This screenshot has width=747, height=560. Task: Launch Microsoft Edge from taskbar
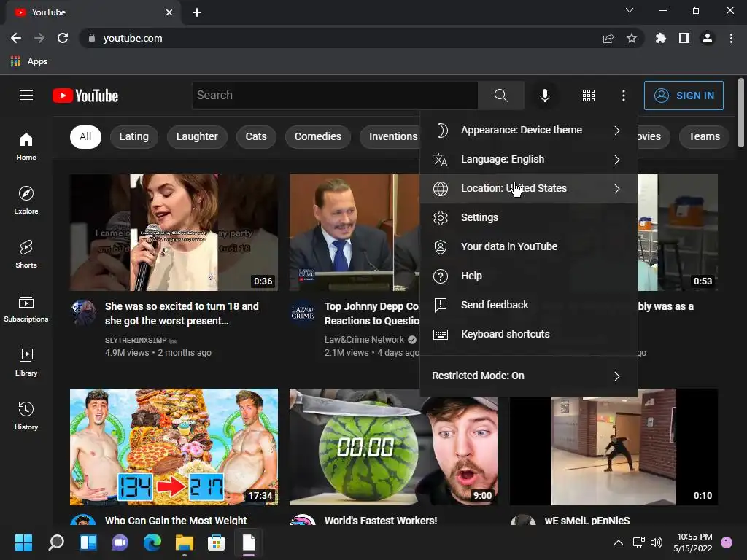pos(152,542)
